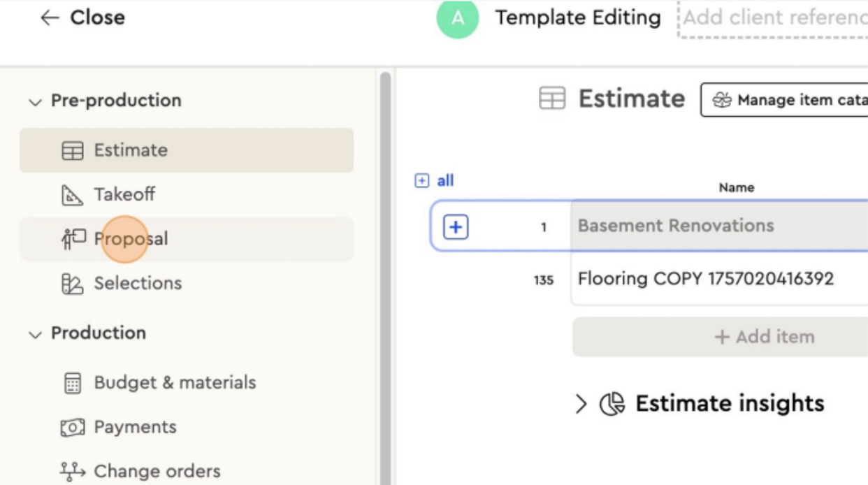Open the Takeoff page
The width and height of the screenshot is (868, 485).
click(x=187, y=195)
